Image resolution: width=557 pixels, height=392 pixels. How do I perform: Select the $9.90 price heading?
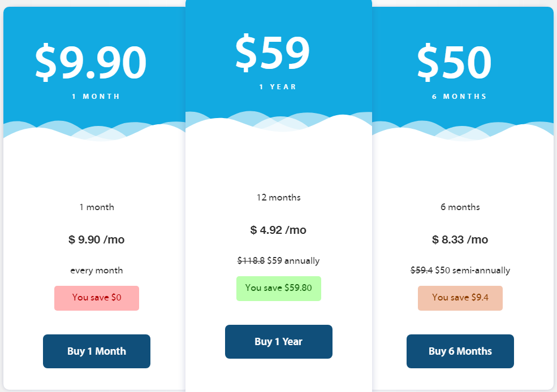point(91,62)
